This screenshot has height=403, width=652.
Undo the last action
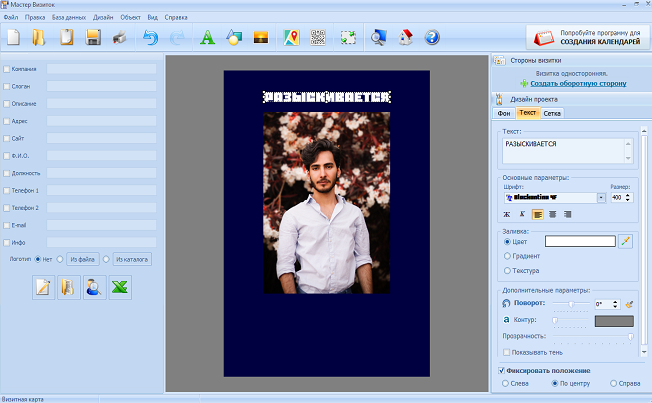click(150, 37)
